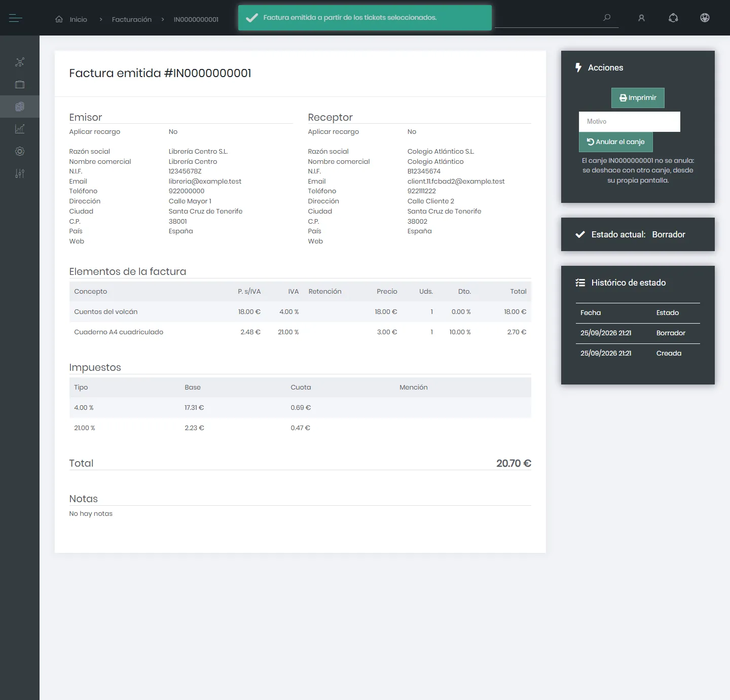Click the search magnifier icon
This screenshot has height=700, width=730.
click(x=607, y=18)
